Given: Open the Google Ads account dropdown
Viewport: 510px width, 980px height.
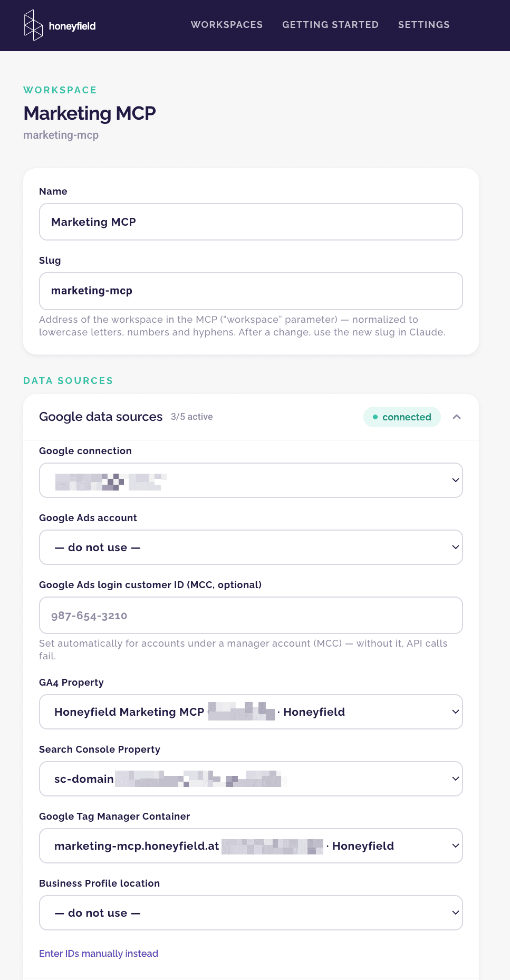Looking at the screenshot, I should click(251, 547).
